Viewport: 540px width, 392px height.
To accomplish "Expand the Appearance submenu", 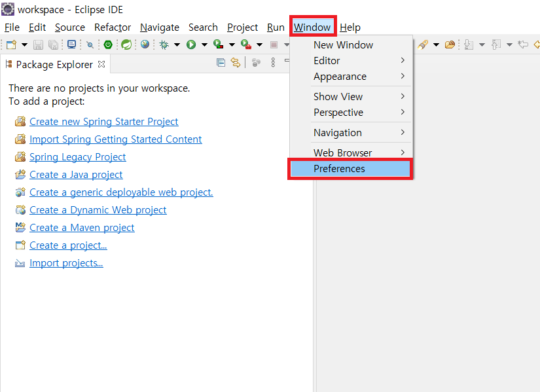I will point(351,77).
